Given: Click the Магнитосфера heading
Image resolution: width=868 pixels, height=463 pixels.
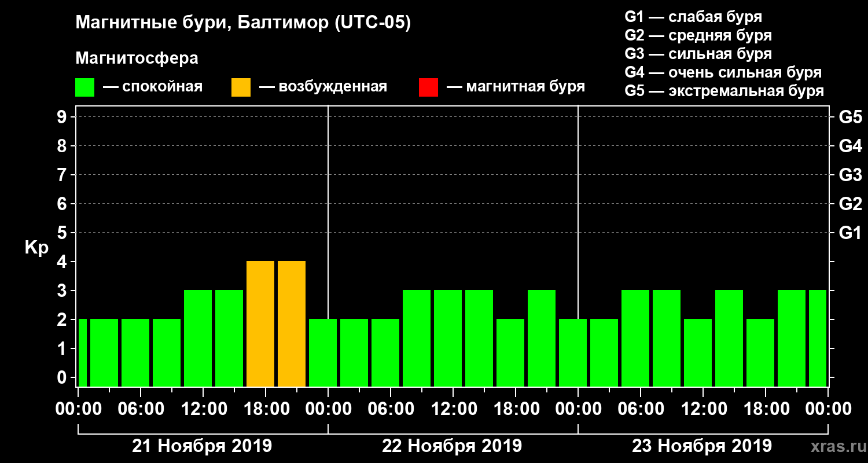Looking at the screenshot, I should click(137, 58).
